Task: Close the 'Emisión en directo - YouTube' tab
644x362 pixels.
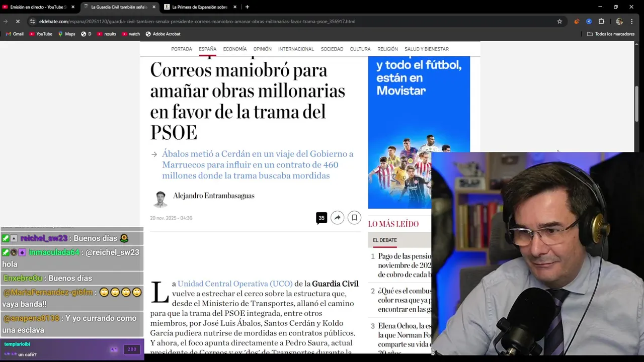Action: 73,7
